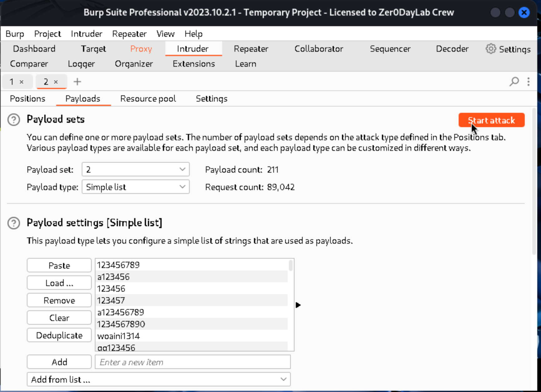
Task: Open the Project menu
Action: pos(47,34)
